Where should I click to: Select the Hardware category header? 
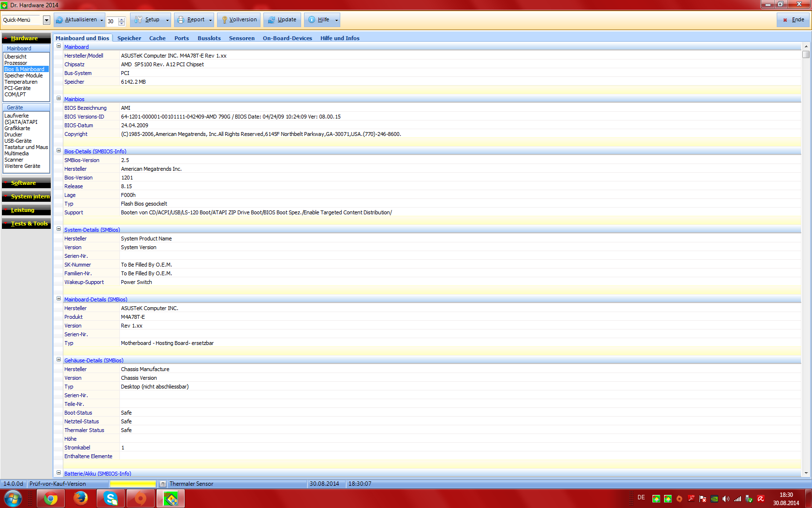[26, 38]
